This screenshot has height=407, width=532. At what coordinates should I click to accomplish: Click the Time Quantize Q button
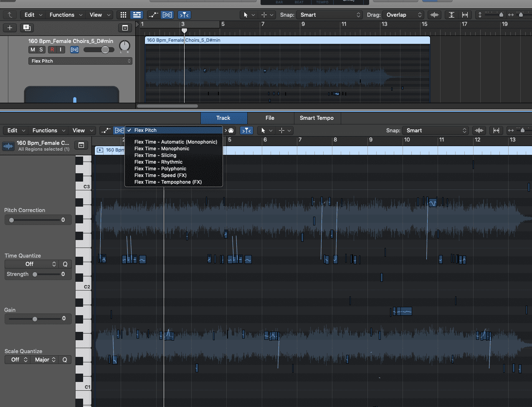(65, 264)
